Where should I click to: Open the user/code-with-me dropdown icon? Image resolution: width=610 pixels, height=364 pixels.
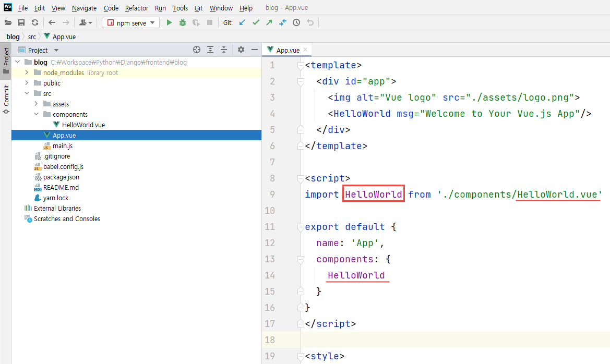pos(86,22)
